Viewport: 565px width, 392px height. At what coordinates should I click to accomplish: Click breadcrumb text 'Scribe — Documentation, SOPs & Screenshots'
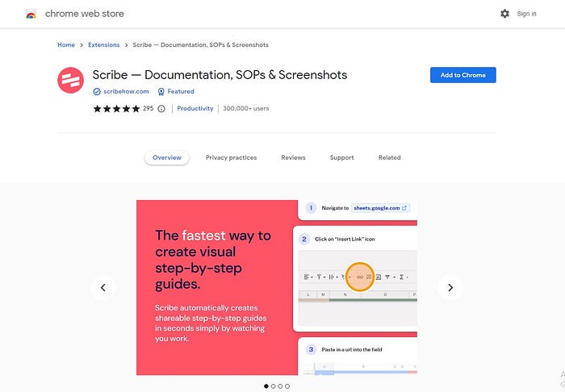tap(201, 45)
